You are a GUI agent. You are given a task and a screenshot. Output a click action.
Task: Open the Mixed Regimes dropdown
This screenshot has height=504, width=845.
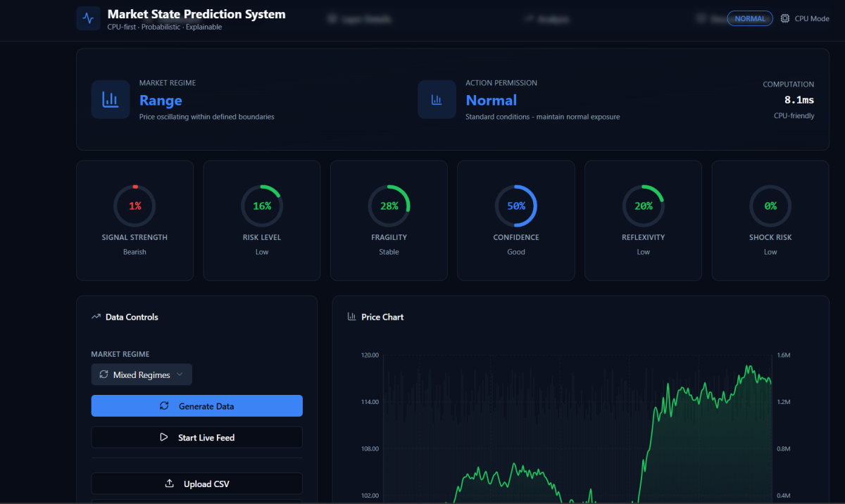click(x=142, y=375)
